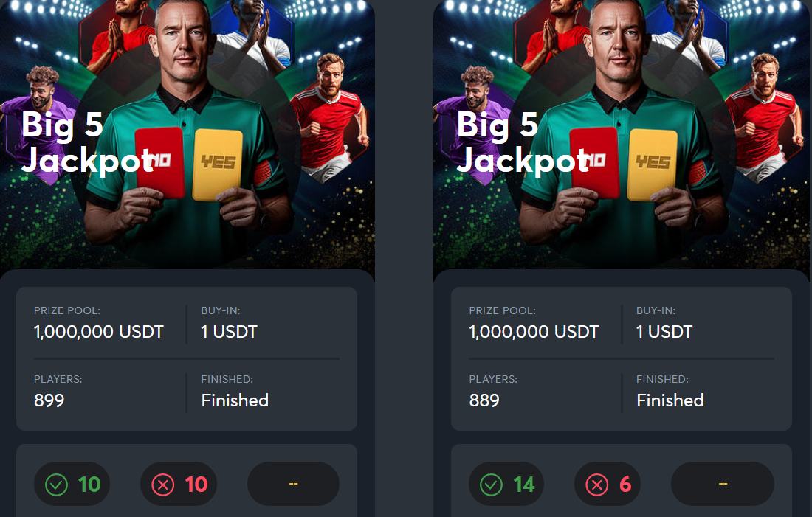Open the right Big 5 Jackpot banner image
The image size is (812, 517).
click(622, 134)
